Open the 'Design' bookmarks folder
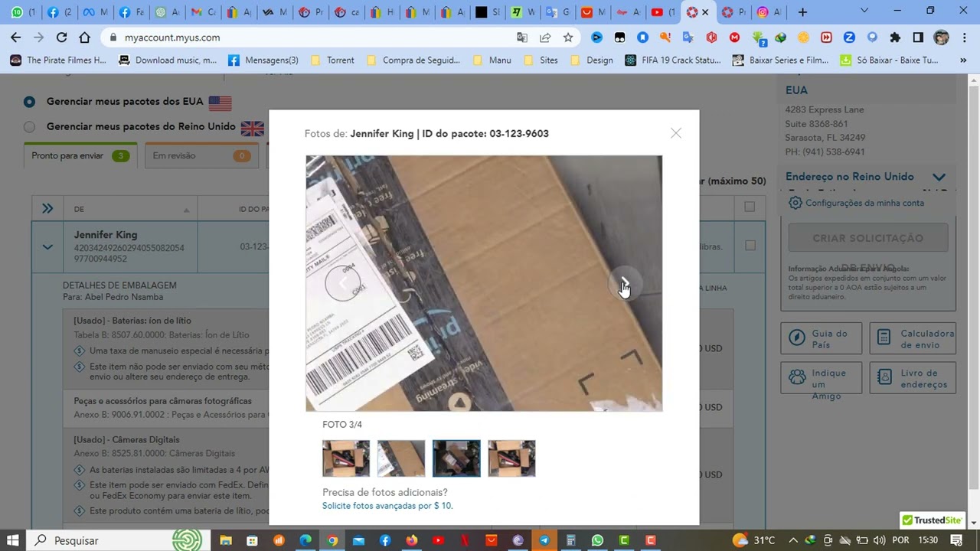The width and height of the screenshot is (980, 551). [592, 60]
